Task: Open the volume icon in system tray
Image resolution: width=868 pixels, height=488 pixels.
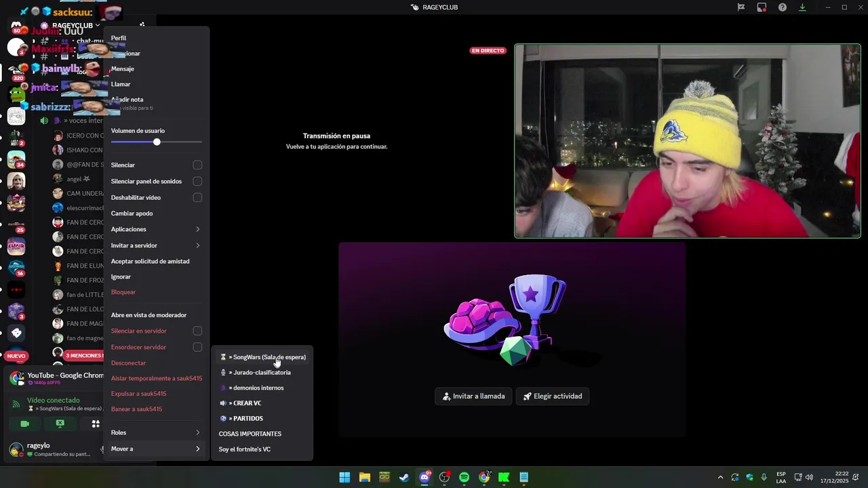Action: point(809,477)
